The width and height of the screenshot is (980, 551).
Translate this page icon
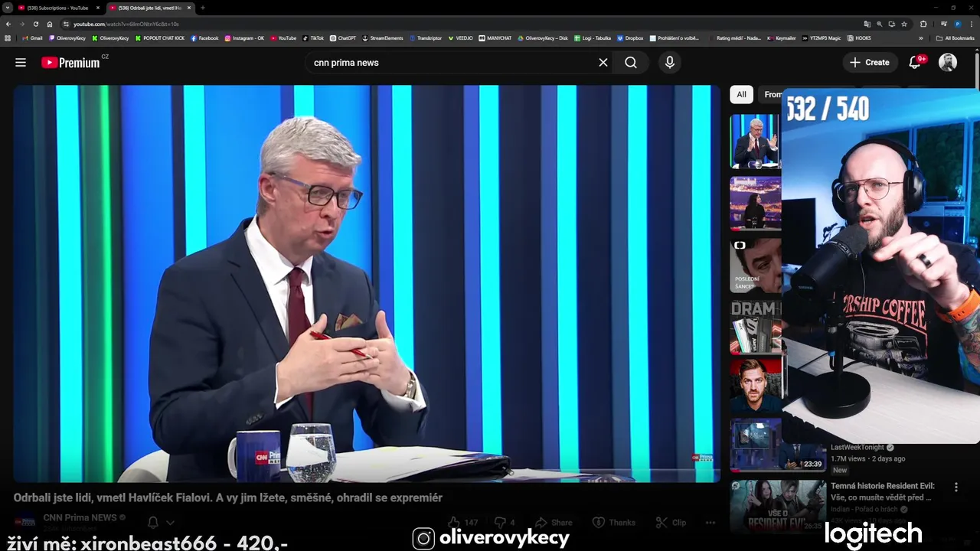tap(867, 24)
